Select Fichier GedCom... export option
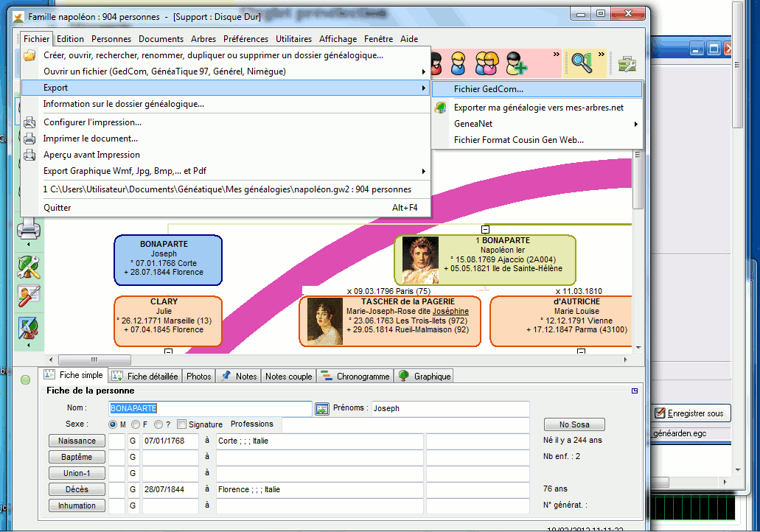 [537, 89]
